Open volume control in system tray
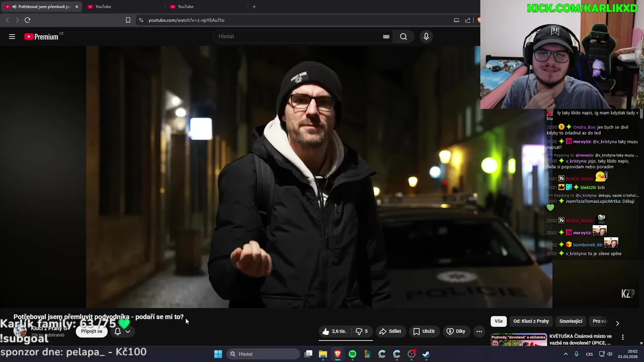 [610, 354]
